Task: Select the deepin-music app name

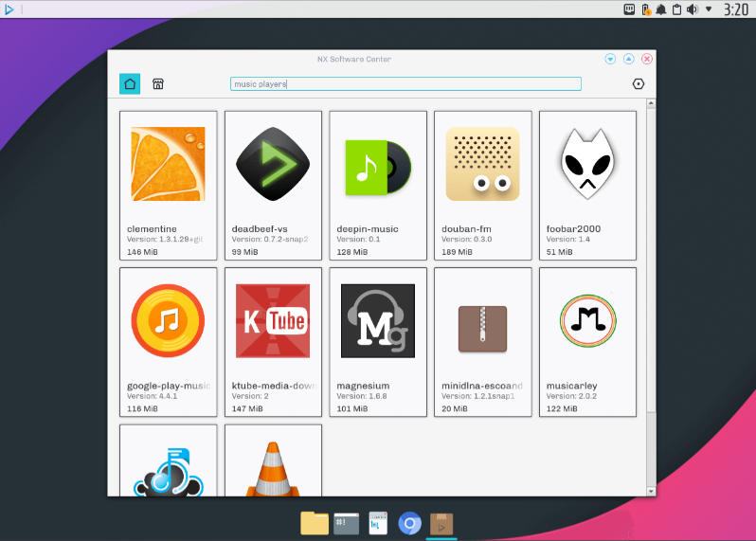Action: click(x=368, y=229)
